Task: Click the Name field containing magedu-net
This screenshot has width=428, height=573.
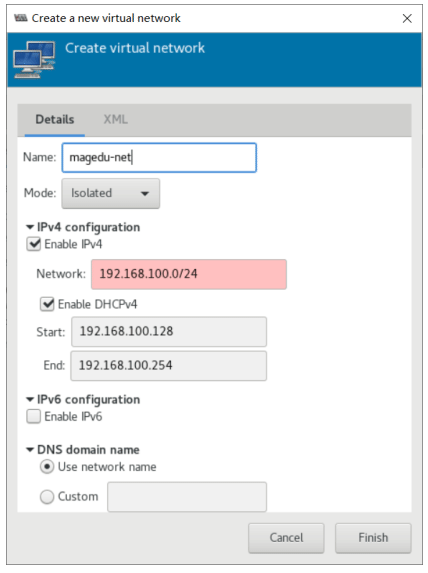Action: click(159, 158)
